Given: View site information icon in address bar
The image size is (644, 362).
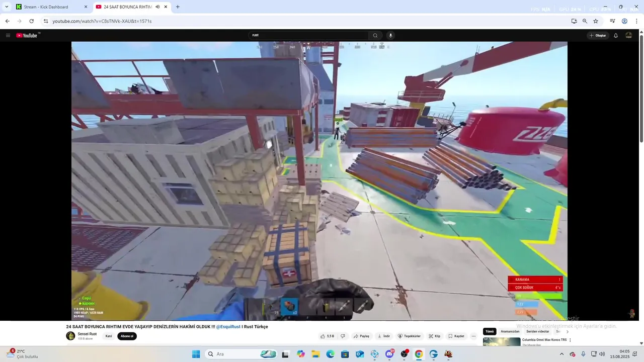Looking at the screenshot, I should point(46,21).
